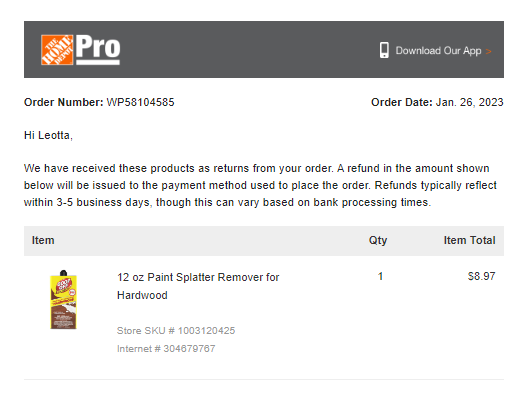Image resolution: width=529 pixels, height=404 pixels.
Task: Click the refund explanation paragraph
Action: 260,185
